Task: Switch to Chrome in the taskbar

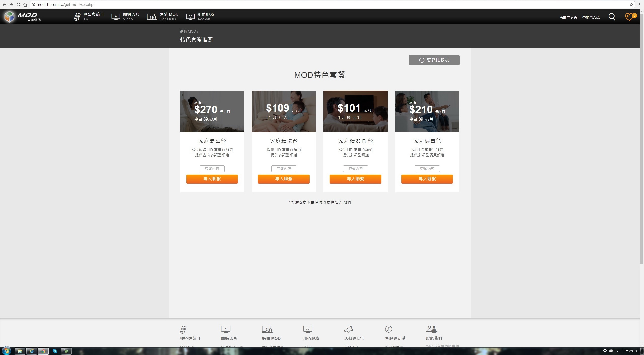Action: pos(43,351)
